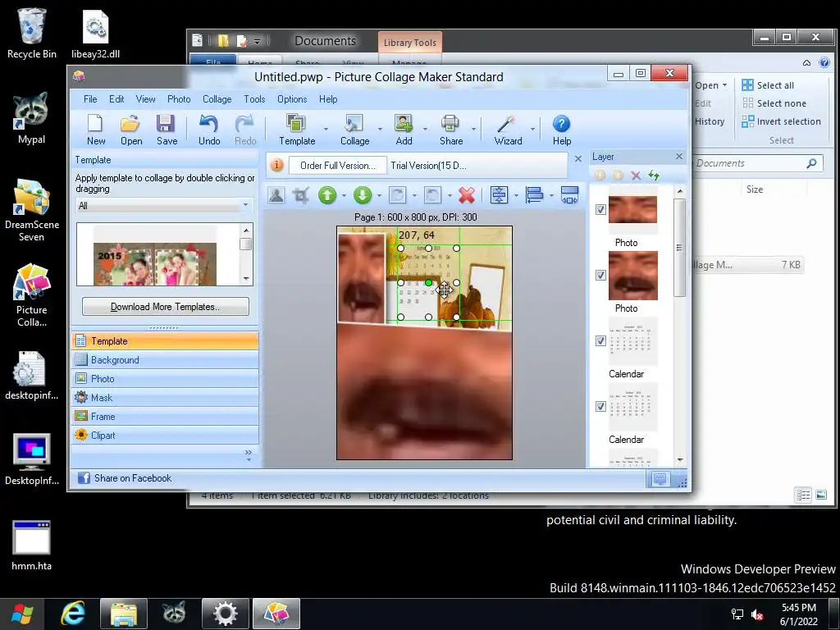
Task: Click the Windows Start button
Action: [21, 614]
